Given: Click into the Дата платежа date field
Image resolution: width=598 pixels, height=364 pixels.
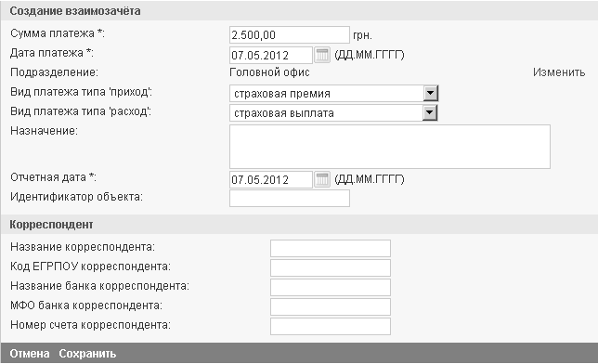Looking at the screenshot, I should pyautogui.click(x=271, y=55).
